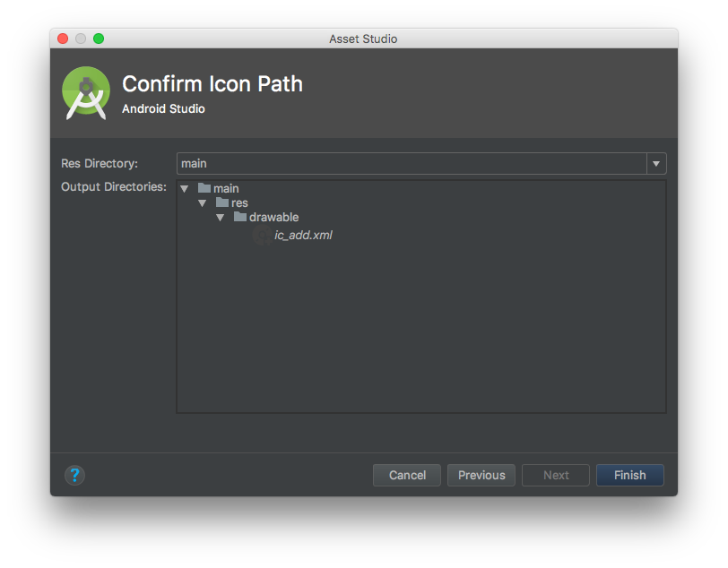
Task: Open the Res Directory dropdown arrow
Action: click(x=656, y=163)
